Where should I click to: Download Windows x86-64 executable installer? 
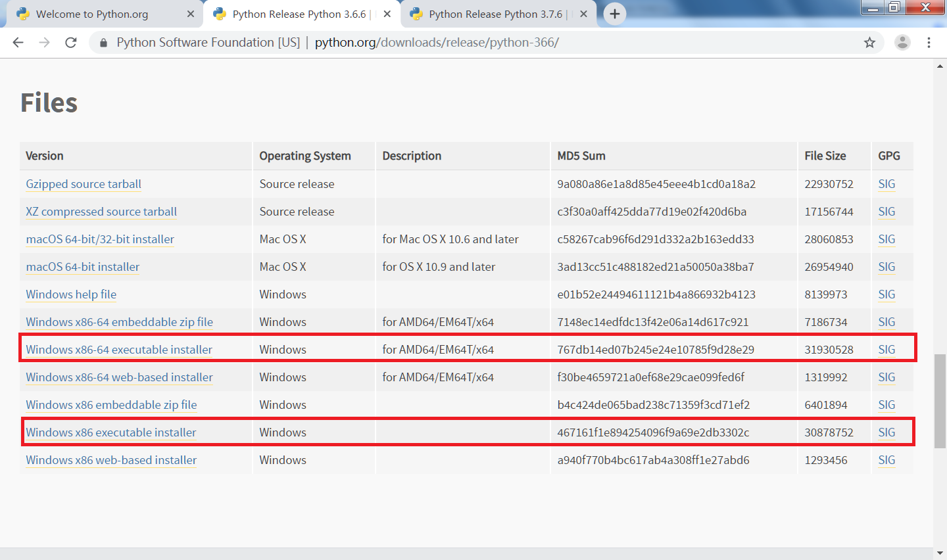coord(119,350)
